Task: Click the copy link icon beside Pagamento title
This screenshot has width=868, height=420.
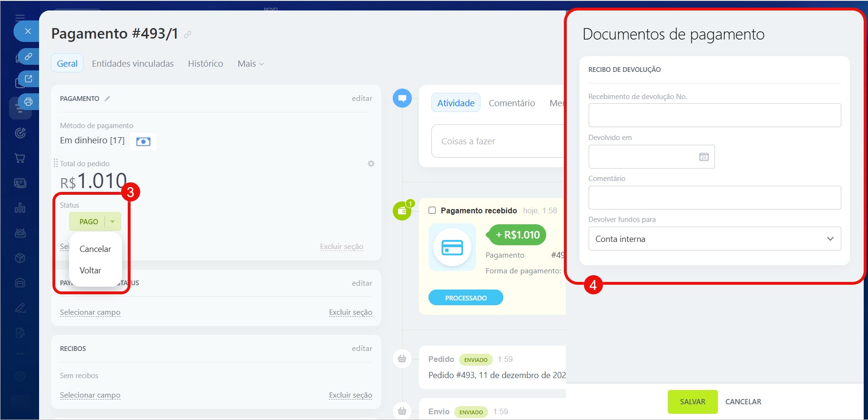Action: (x=188, y=34)
